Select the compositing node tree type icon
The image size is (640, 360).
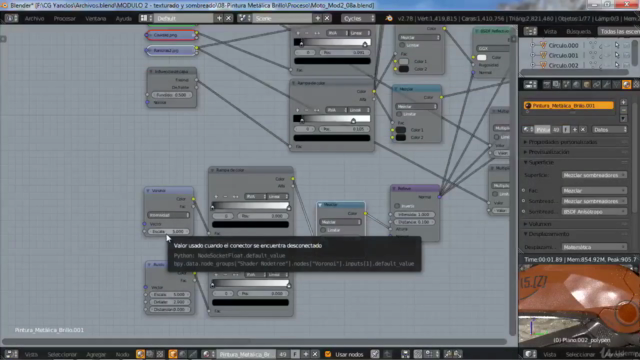click(150, 354)
